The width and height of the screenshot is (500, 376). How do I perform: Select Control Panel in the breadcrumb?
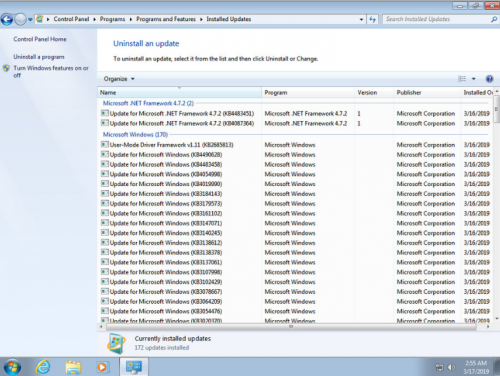coord(71,19)
